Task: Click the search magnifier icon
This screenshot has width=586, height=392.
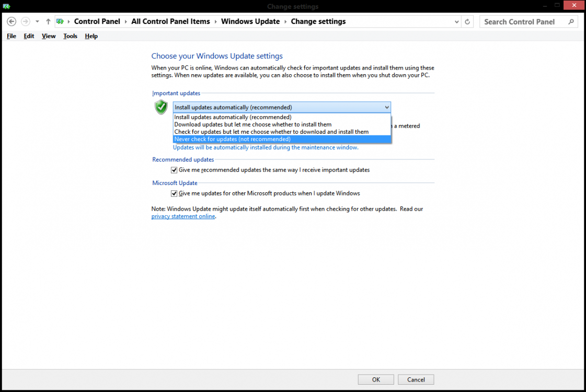Action: click(x=571, y=21)
